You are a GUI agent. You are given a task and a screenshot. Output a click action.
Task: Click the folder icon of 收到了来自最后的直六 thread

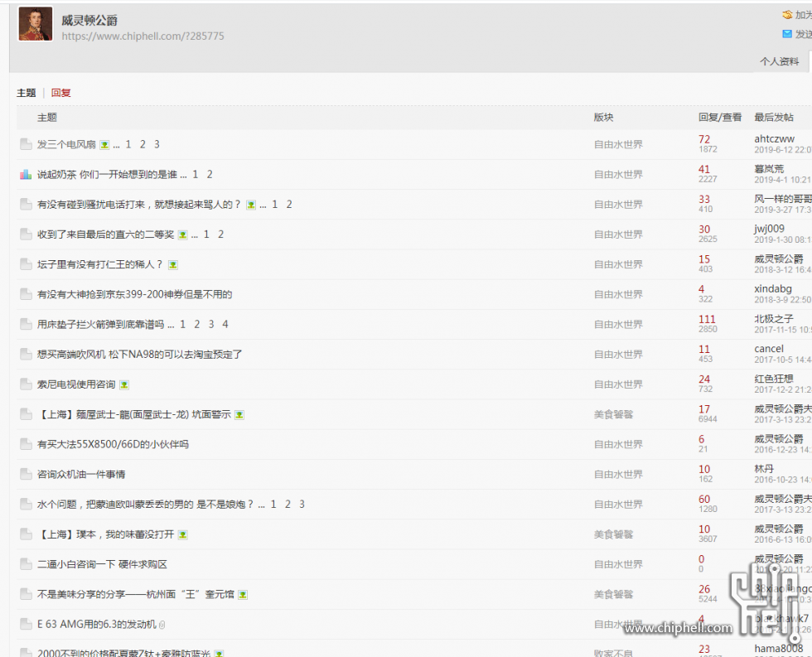(x=26, y=234)
